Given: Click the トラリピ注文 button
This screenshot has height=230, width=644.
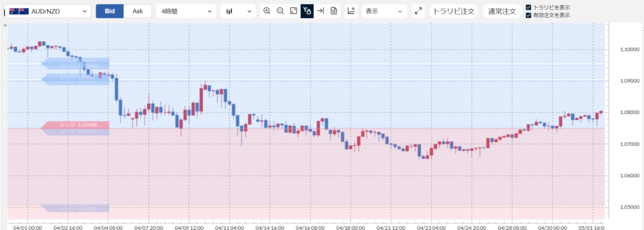Looking at the screenshot, I should [454, 11].
